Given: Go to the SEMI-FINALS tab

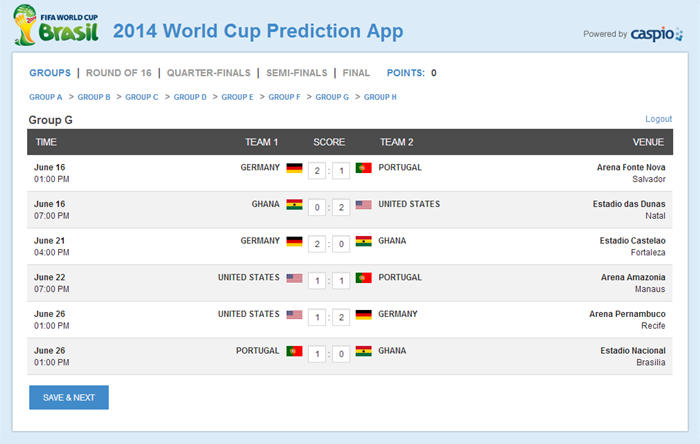Looking at the screenshot, I should point(296,73).
